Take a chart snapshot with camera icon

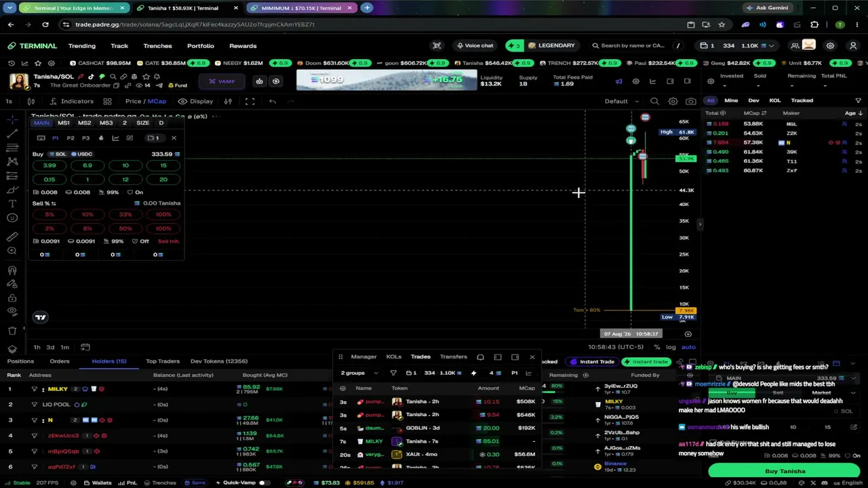pyautogui.click(x=690, y=101)
